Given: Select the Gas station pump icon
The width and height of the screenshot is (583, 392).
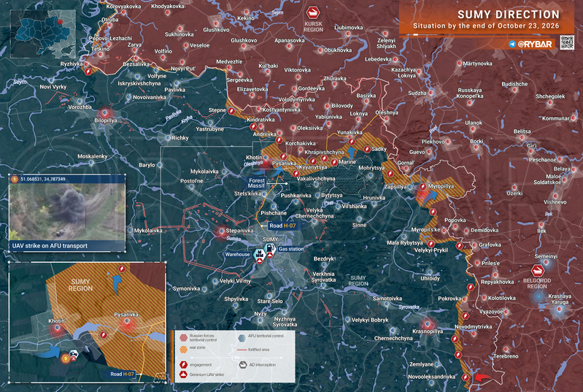Looking at the screenshot, I should (x=269, y=248).
